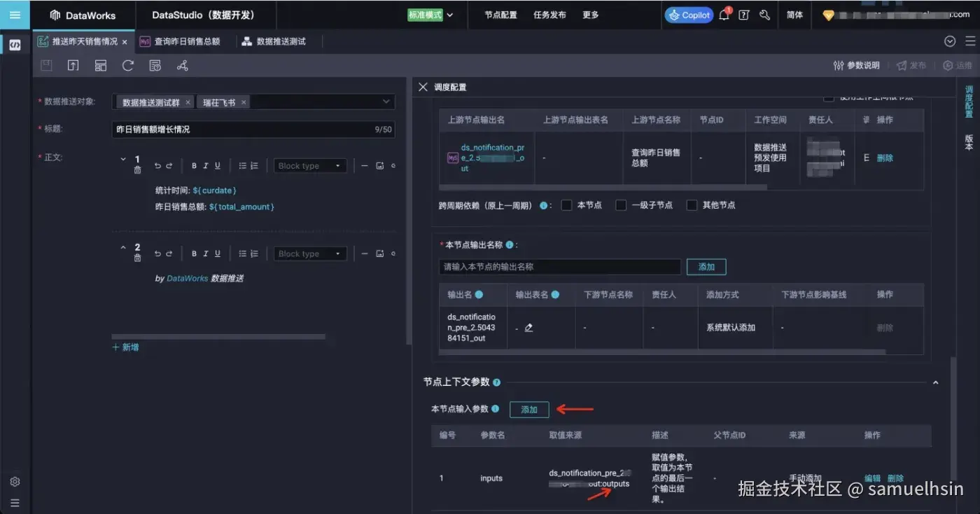Viewport: 980px width, 514px height.
Task: Select the 调度配置 side tab
Action: (969, 102)
